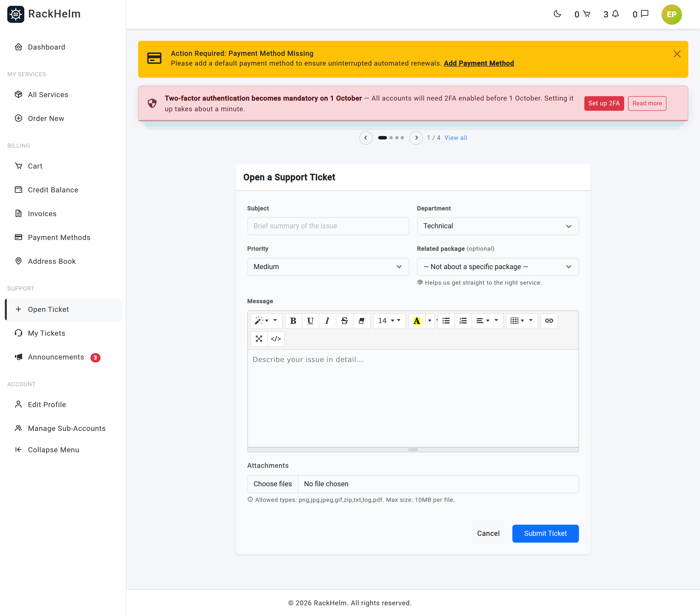700x616 pixels.
Task: Toggle italic formatting
Action: [327, 321]
